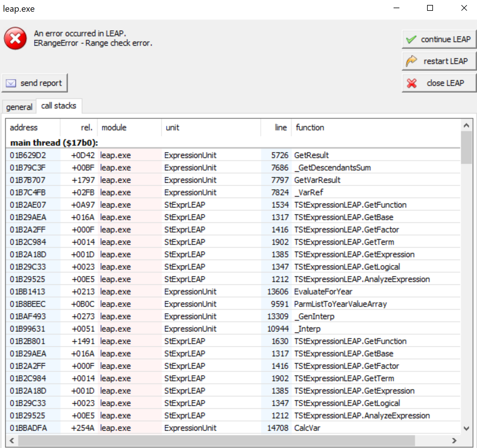Viewport: 477px width, 448px height.
Task: Click address 01B2AE07
Action: [28, 205]
